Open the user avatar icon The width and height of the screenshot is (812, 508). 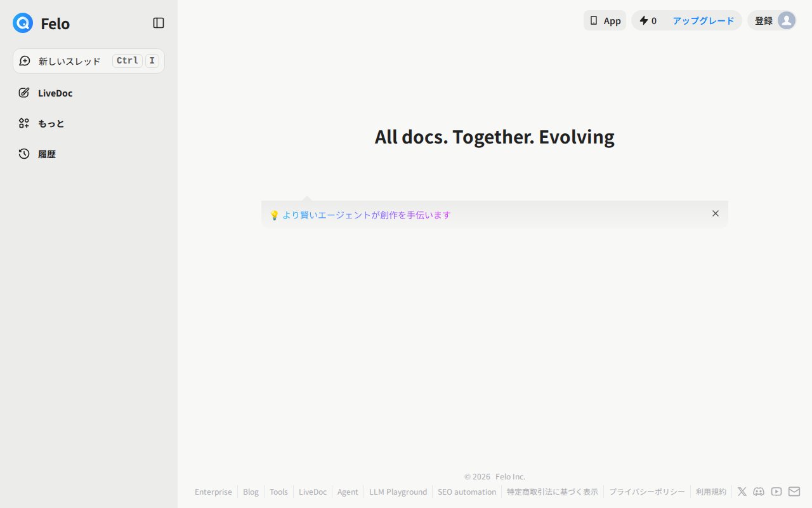point(786,20)
